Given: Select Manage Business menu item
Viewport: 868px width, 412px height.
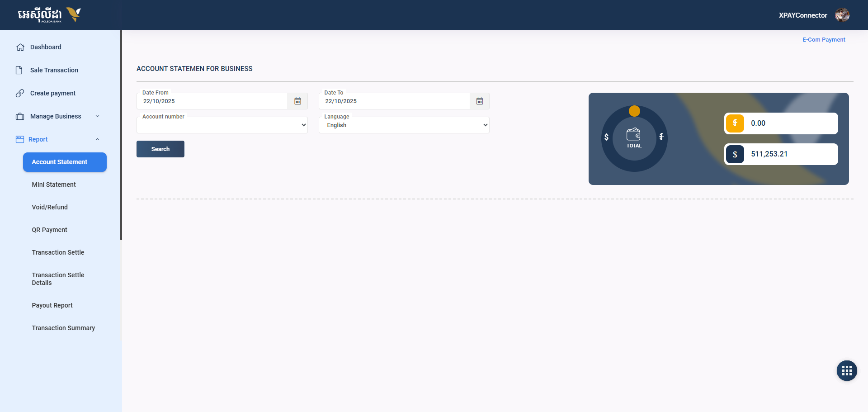Looking at the screenshot, I should pyautogui.click(x=56, y=116).
